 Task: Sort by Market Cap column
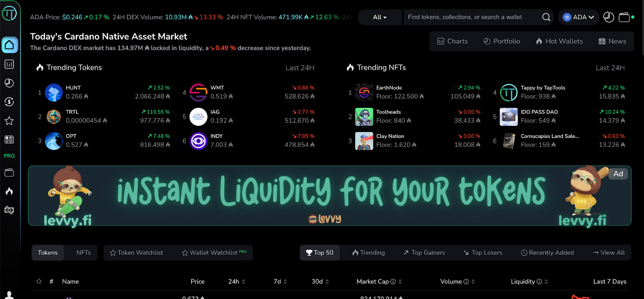click(x=379, y=282)
